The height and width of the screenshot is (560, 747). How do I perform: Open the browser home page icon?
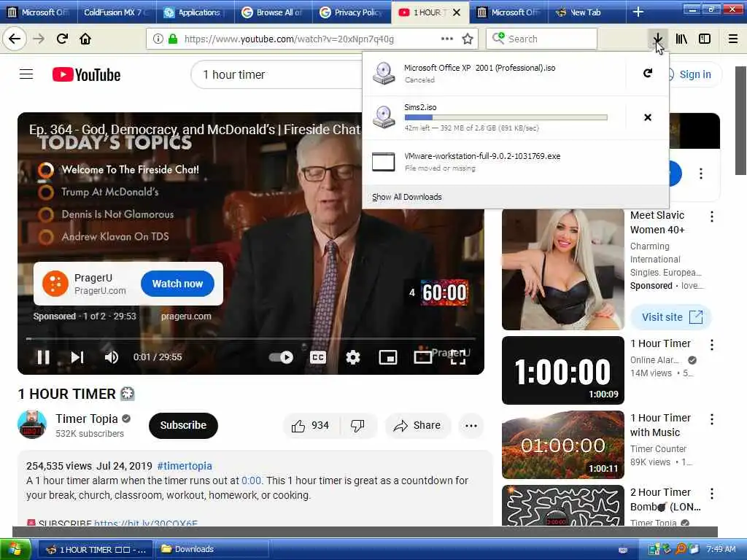85,39
